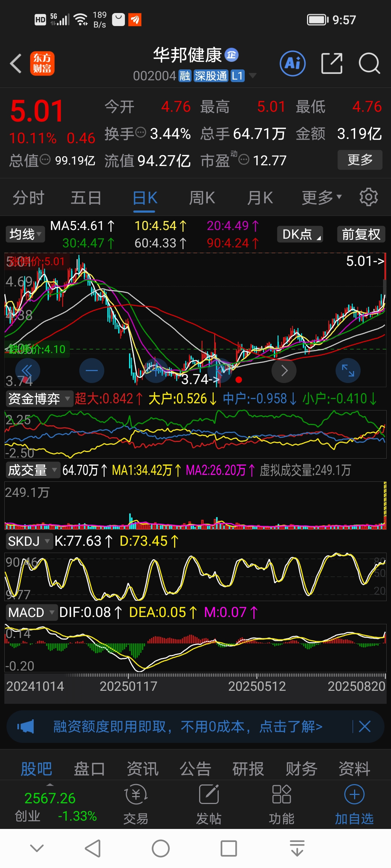
Task: Open 发帖 post compose icon
Action: point(209,804)
